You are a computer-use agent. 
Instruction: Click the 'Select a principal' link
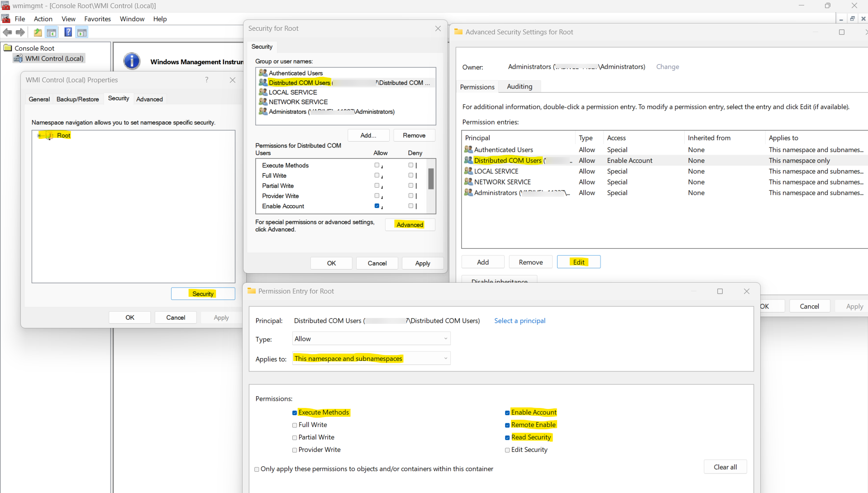tap(520, 321)
